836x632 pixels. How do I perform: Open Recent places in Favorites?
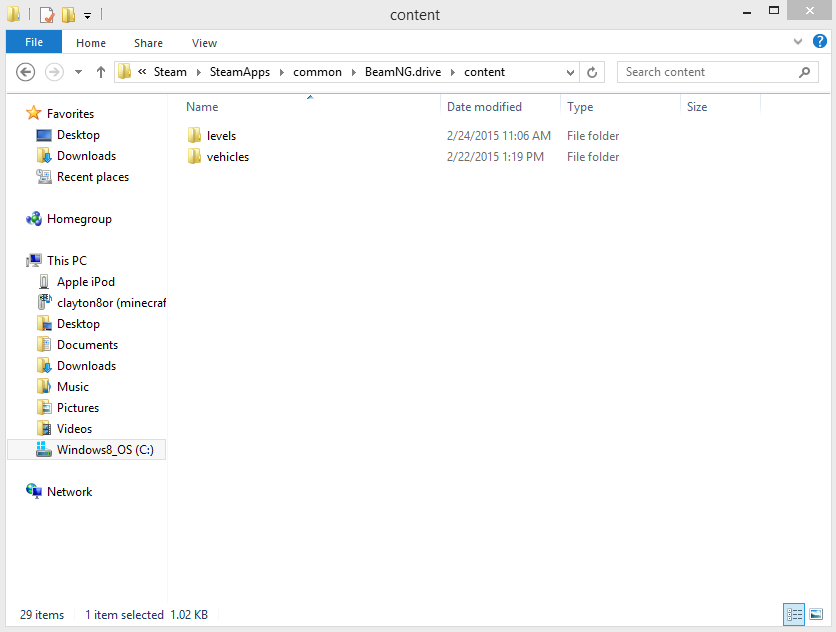93,177
